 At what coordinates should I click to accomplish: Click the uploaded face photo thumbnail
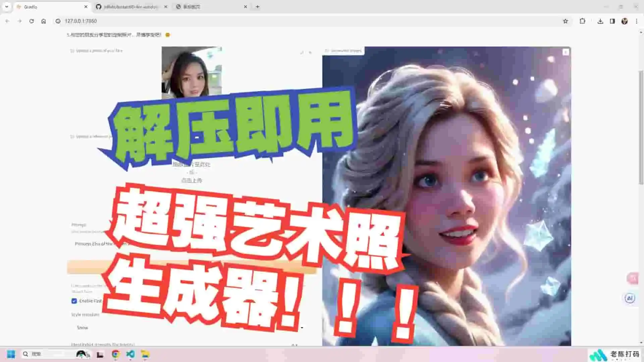pyautogui.click(x=192, y=72)
